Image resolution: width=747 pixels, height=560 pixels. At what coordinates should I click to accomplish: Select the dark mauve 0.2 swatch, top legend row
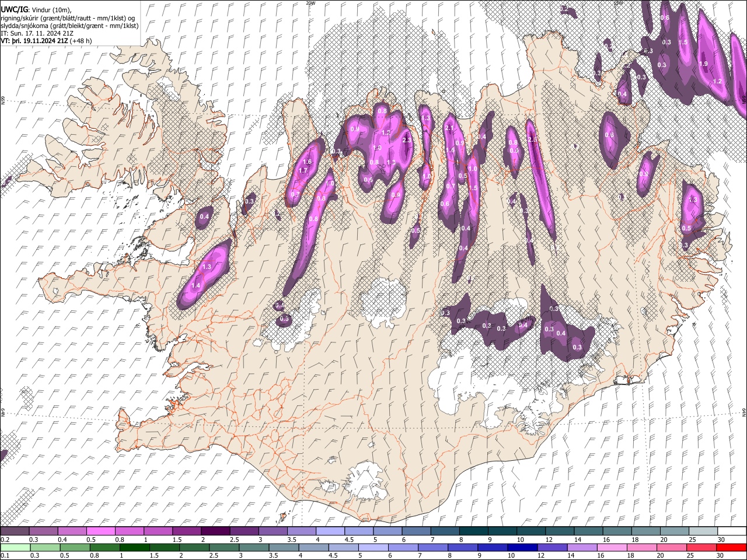pyautogui.click(x=15, y=531)
